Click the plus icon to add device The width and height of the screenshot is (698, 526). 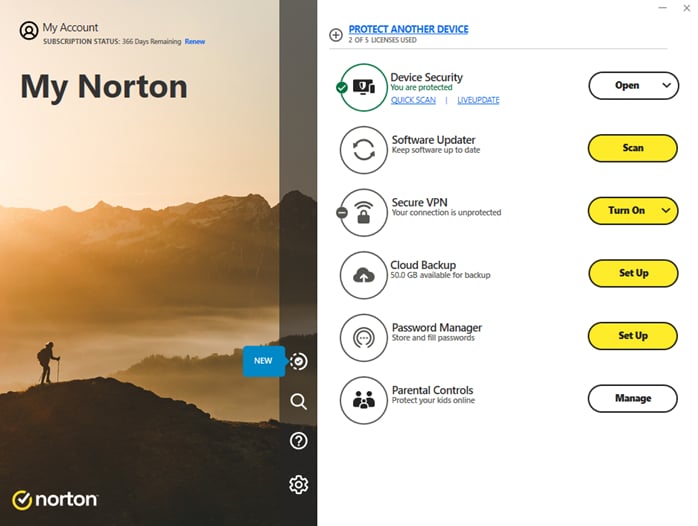336,35
